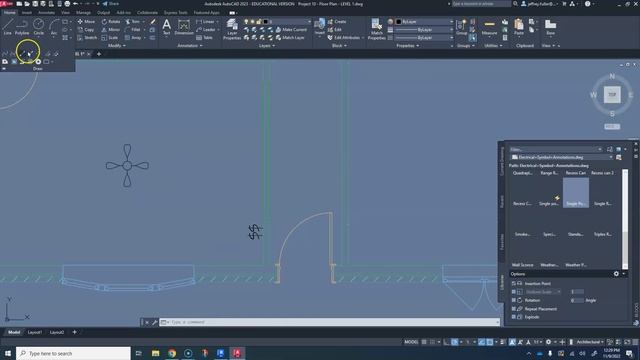640x360 pixels.
Task: Toggle Repeat Placement checkbox
Action: click(514, 309)
